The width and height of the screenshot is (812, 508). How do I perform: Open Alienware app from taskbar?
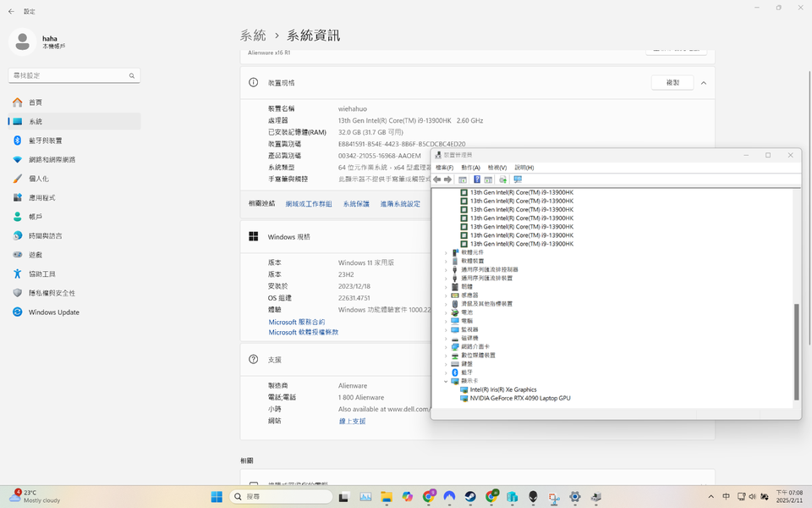(533, 497)
